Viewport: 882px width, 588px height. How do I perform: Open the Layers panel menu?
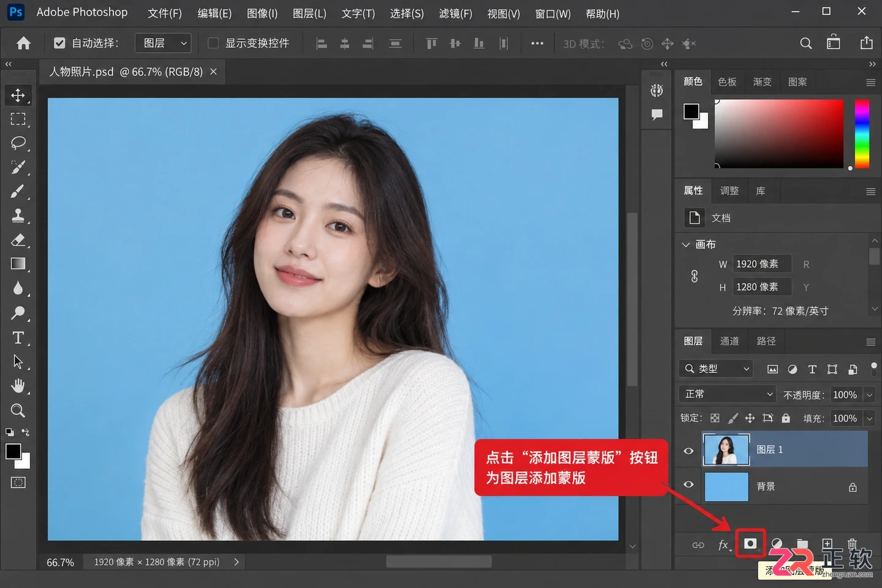click(x=870, y=342)
